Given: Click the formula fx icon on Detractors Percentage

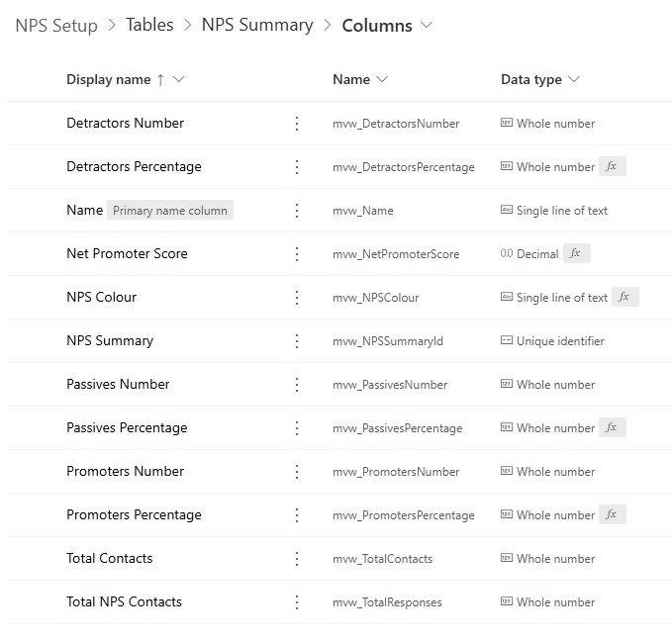Looking at the screenshot, I should pyautogui.click(x=612, y=167).
